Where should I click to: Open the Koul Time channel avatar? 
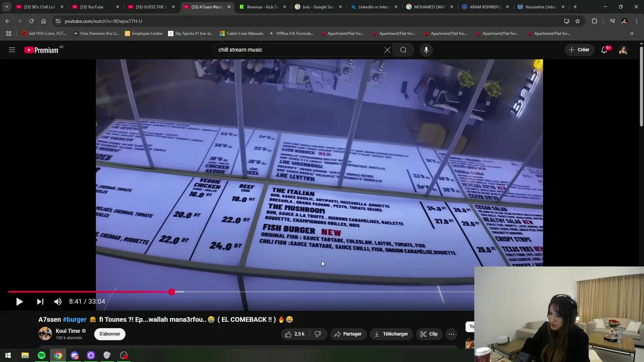click(45, 334)
